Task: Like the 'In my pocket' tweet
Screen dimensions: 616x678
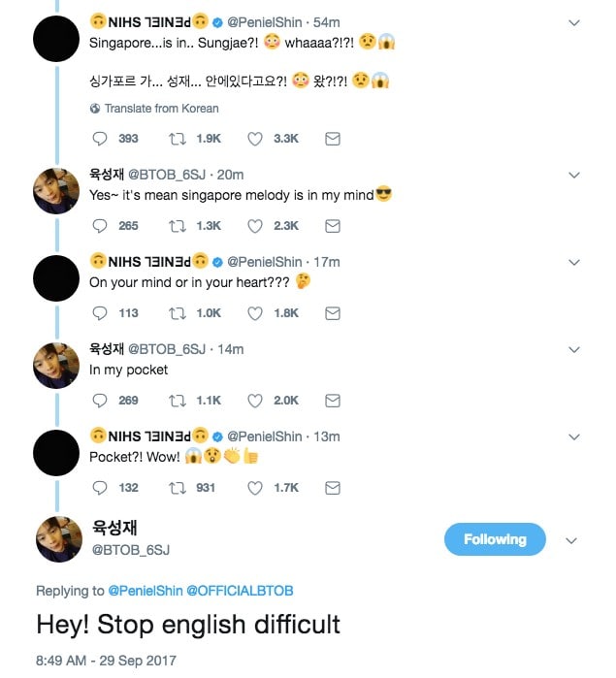Action: point(256,401)
